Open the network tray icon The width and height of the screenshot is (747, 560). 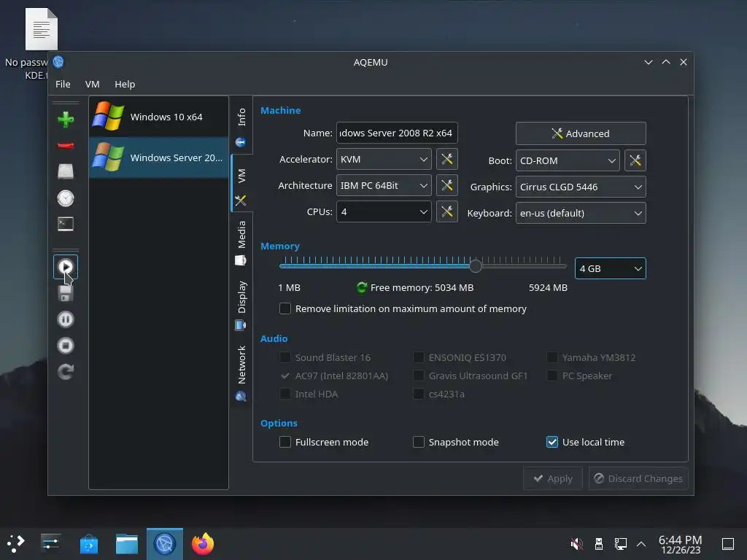click(620, 544)
